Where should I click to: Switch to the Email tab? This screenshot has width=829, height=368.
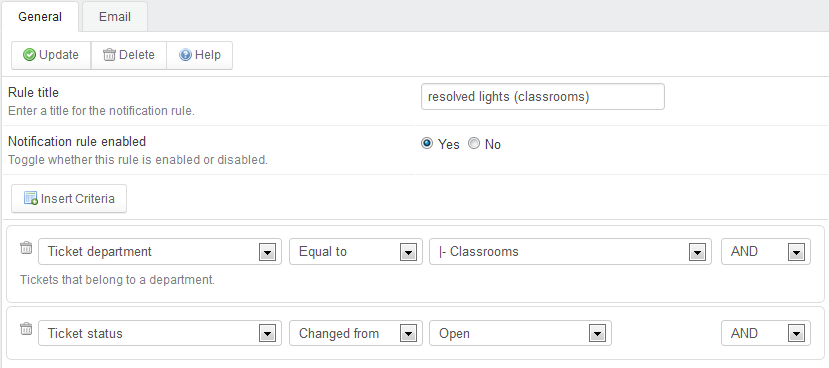click(115, 17)
